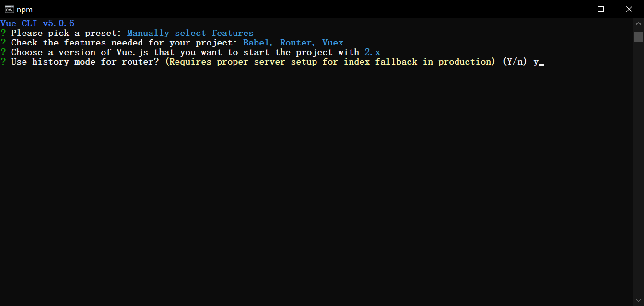Viewport: 644px width, 306px height.
Task: Select the Babel, Router, Vuex answer text
Action: pyautogui.click(x=293, y=42)
